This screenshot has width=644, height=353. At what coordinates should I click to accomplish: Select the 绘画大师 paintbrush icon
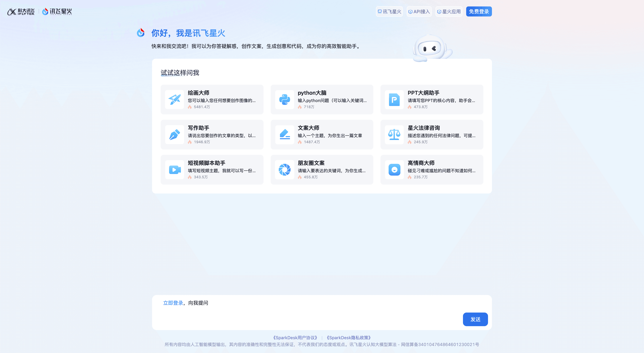174,100
